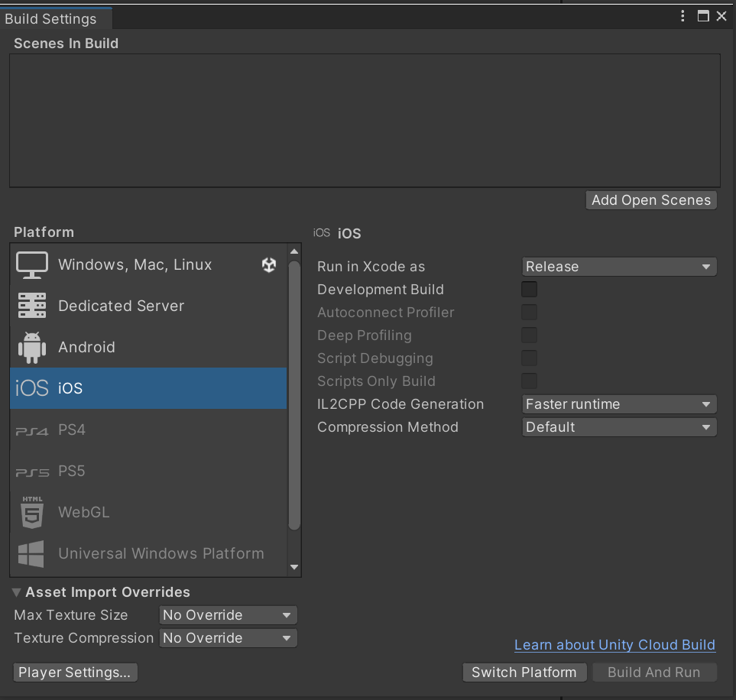Click the IL2CPP Code Generation label
The width and height of the screenshot is (736, 700).
click(x=400, y=404)
